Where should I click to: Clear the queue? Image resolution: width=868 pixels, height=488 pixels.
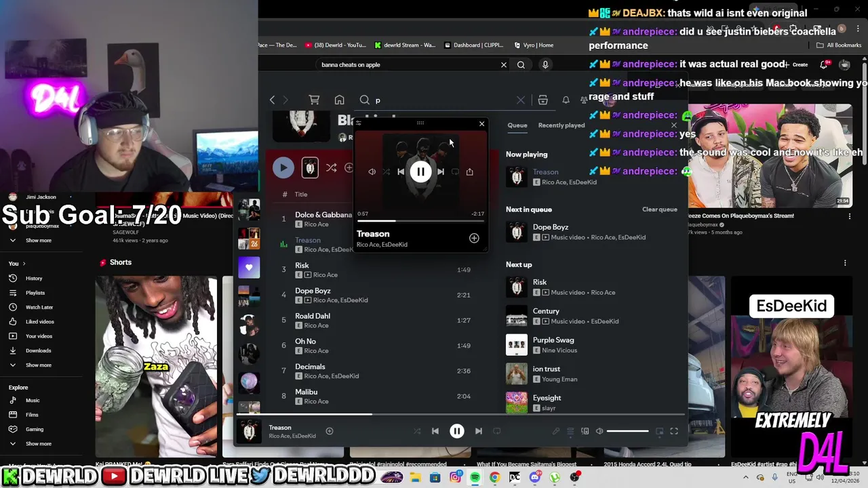coord(660,209)
